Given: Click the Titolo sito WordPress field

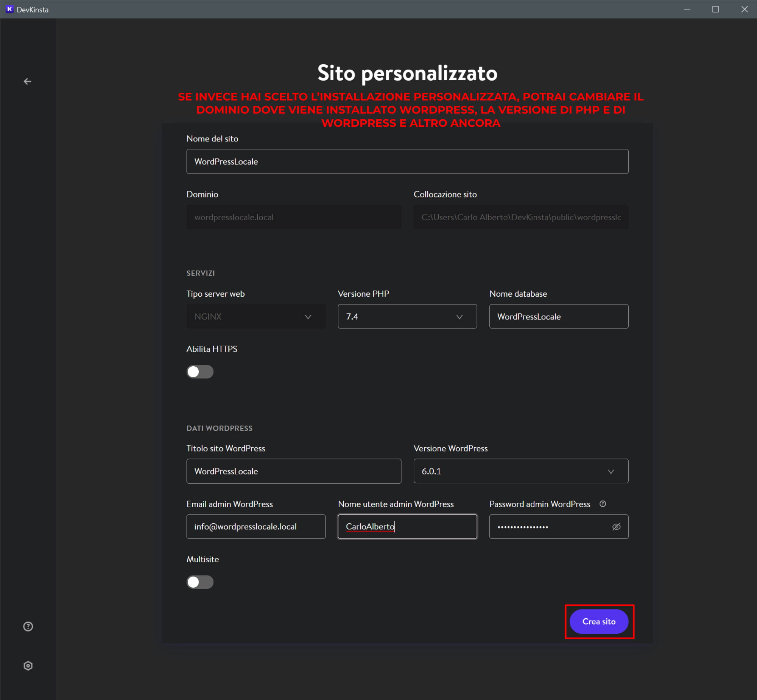Looking at the screenshot, I should pyautogui.click(x=293, y=471).
